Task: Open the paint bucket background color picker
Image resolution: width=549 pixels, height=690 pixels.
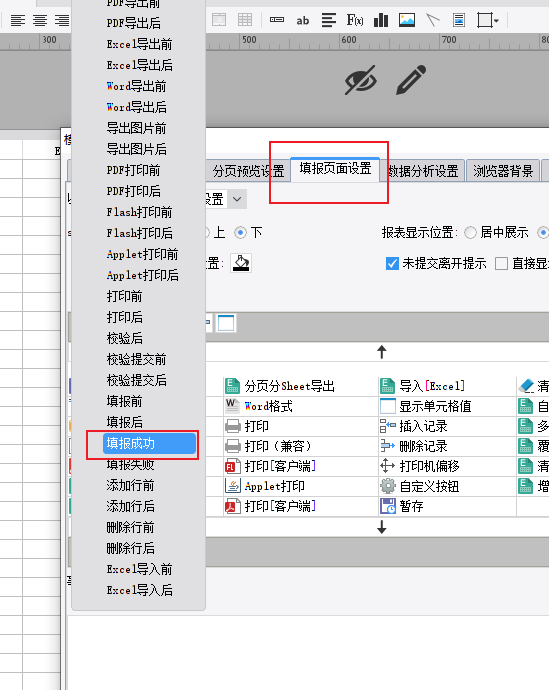Action: (x=241, y=263)
